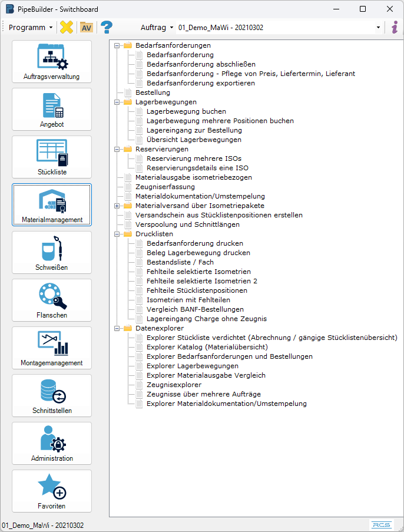
Task: Collapse the Drucklisten folder node
Action: 117,234
